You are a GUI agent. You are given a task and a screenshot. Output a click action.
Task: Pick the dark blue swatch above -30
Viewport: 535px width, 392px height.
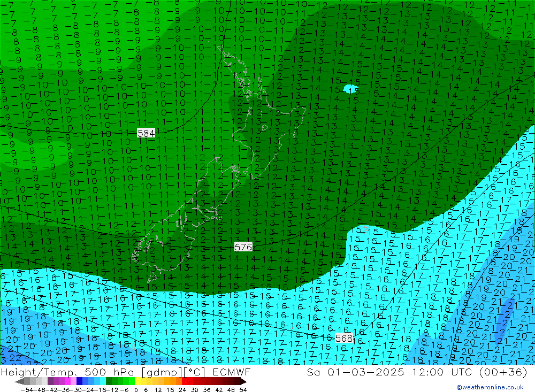(x=79, y=381)
